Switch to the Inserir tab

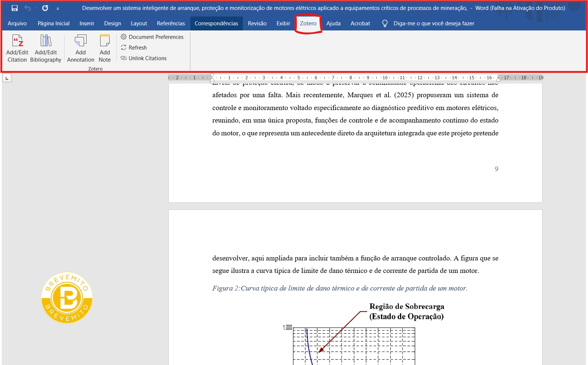pos(87,23)
